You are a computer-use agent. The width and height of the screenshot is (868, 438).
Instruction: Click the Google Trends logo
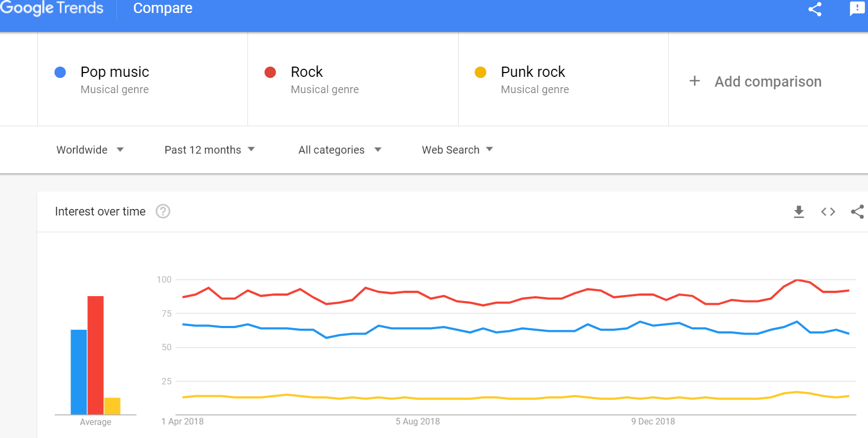[52, 8]
